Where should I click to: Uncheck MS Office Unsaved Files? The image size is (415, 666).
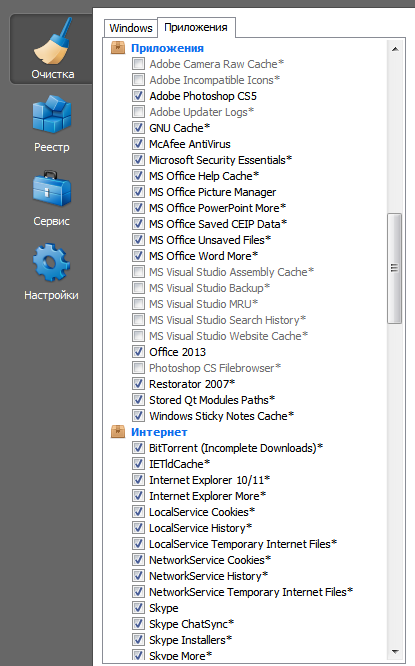pyautogui.click(x=138, y=240)
